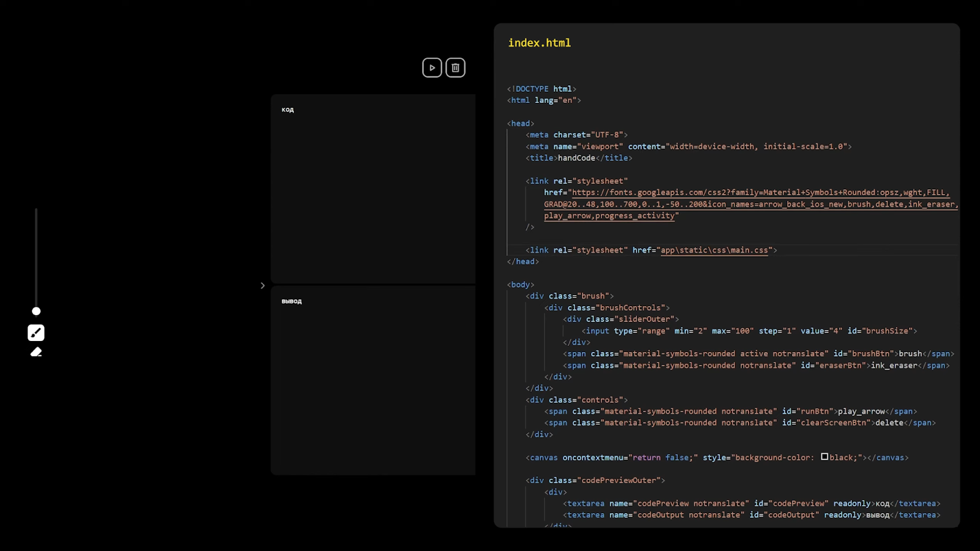Collapse the code preview panel with the chevron
This screenshot has height=551, width=980.
[x=262, y=285]
